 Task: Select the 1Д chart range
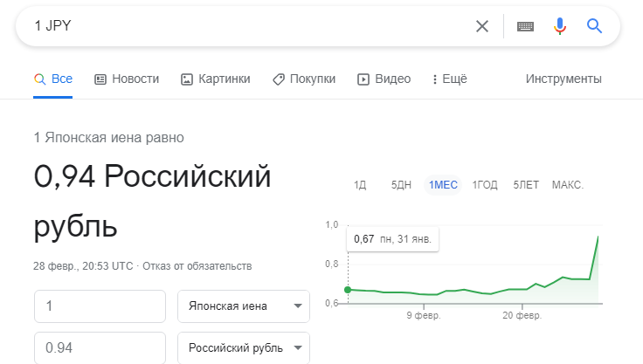tap(360, 185)
